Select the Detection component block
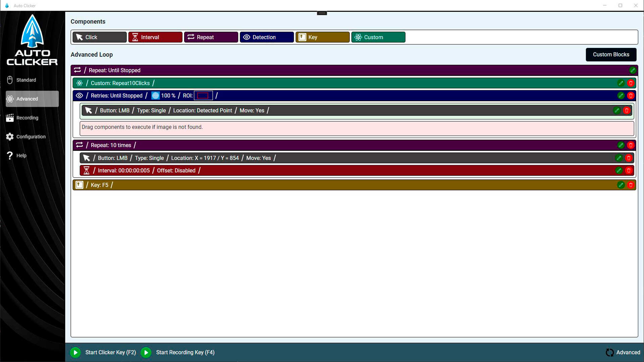The image size is (644, 362). [267, 37]
